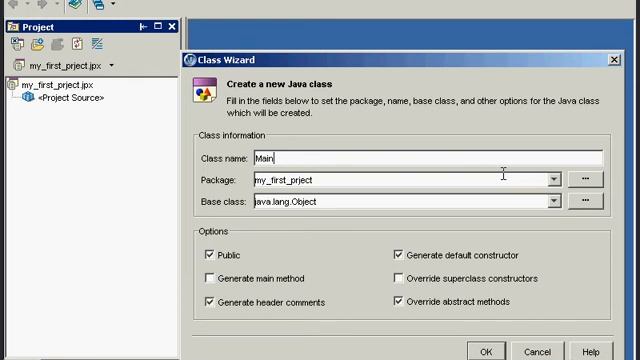Click the 'Base class:' label
The width and height of the screenshot is (640, 360).
pyautogui.click(x=223, y=202)
